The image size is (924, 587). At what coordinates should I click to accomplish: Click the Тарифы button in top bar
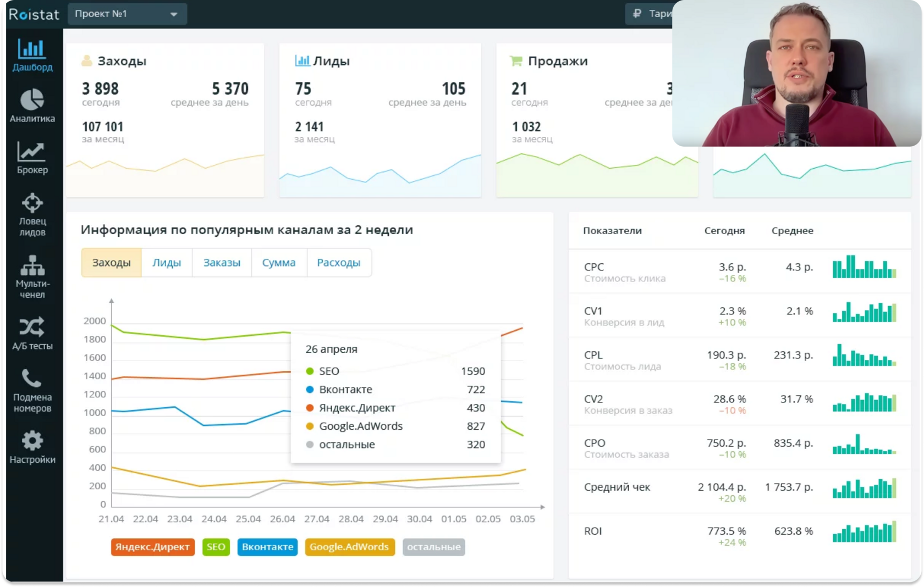(649, 14)
